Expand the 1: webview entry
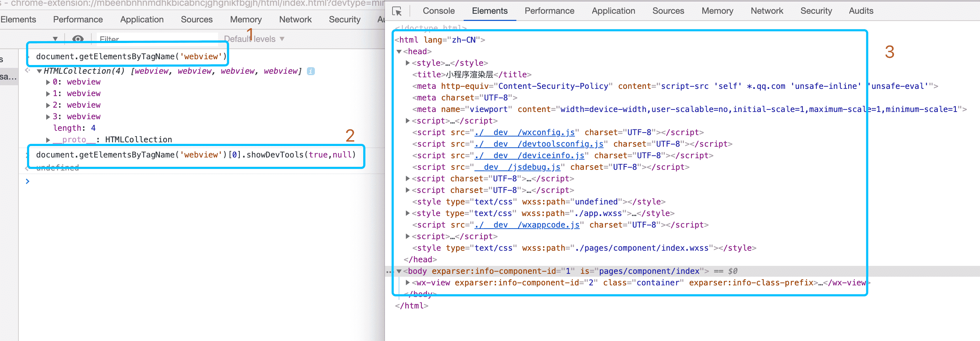Image resolution: width=980 pixels, height=341 pixels. [x=48, y=94]
